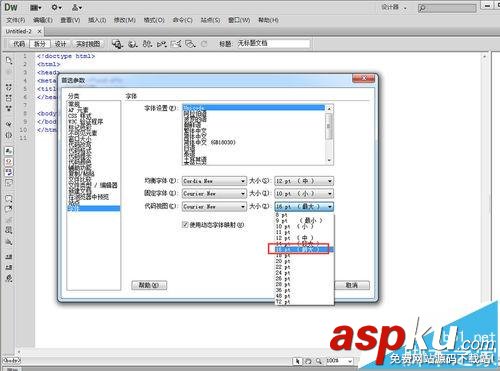Click the Indent Code icon
Image resolution: width=500 pixels, height=371 pixels.
[x=9, y=256]
